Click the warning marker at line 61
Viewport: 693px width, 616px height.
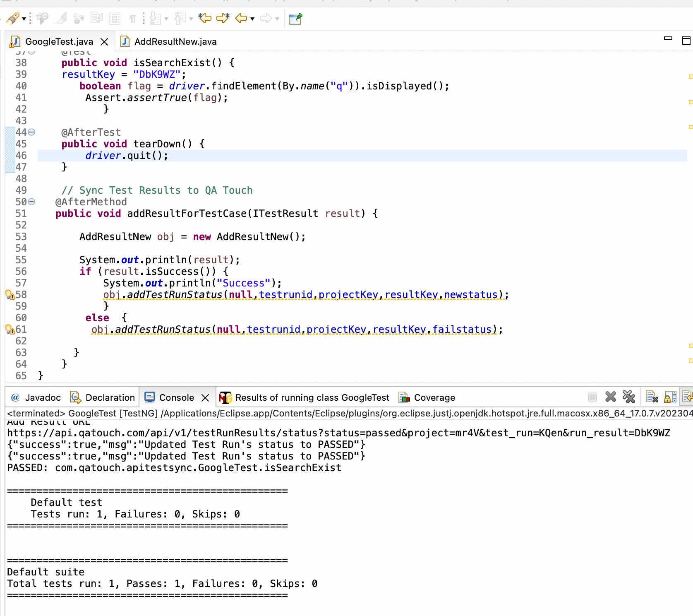[10, 330]
